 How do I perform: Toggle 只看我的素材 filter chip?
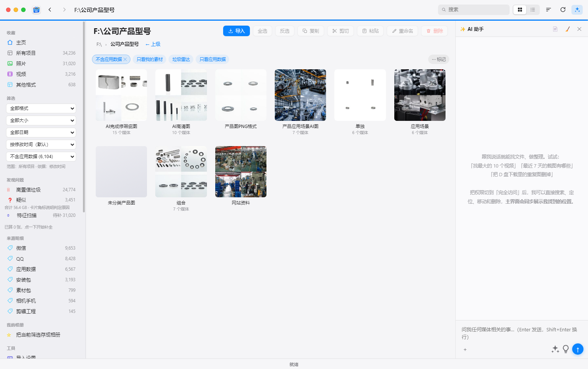(150, 59)
